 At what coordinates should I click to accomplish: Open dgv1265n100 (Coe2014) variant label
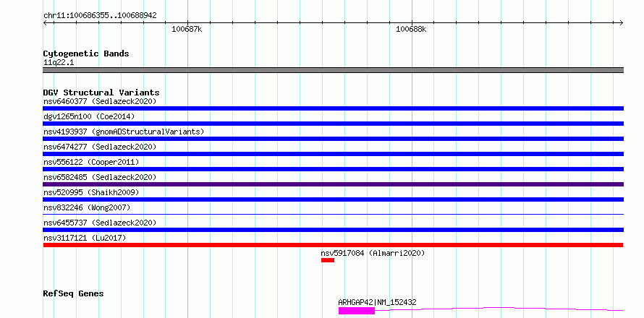[x=89, y=116]
